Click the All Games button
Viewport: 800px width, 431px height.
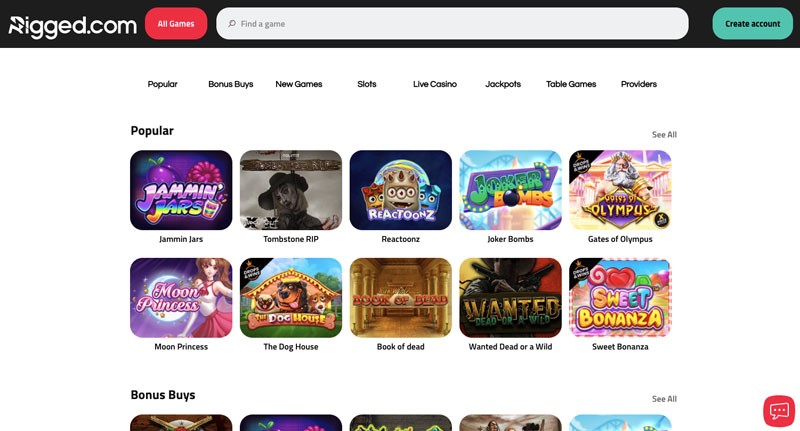(176, 23)
